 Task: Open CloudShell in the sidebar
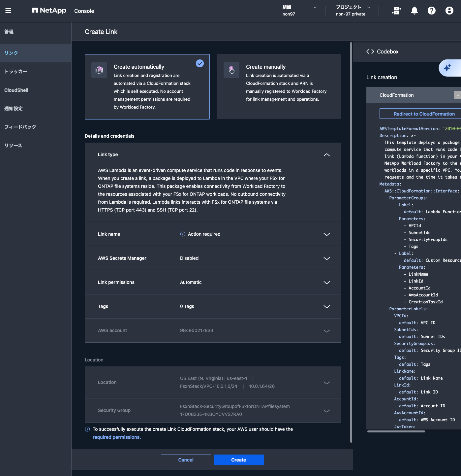[x=36, y=90]
